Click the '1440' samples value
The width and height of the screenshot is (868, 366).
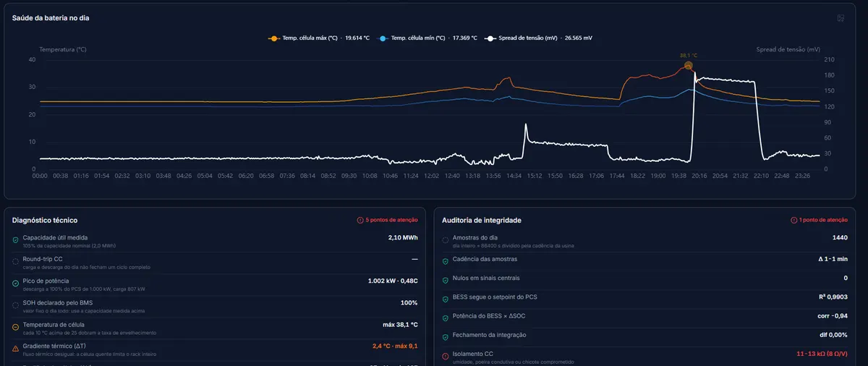(840, 237)
